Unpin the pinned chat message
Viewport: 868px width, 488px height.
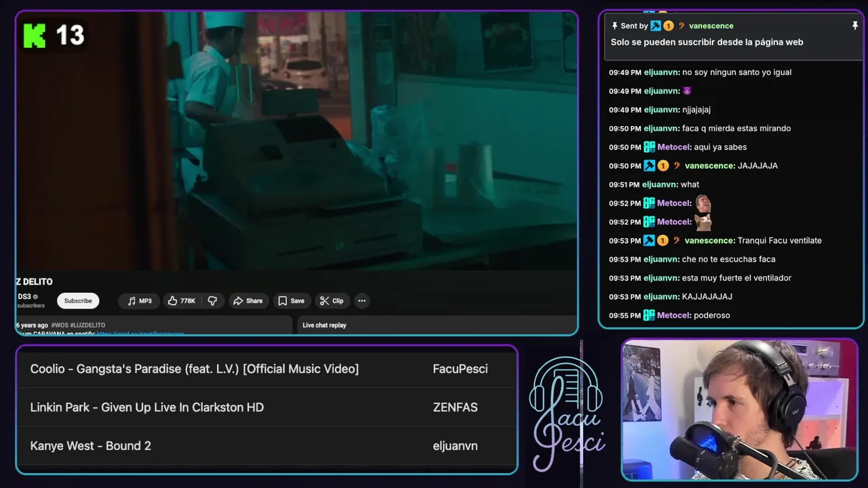pos(855,26)
